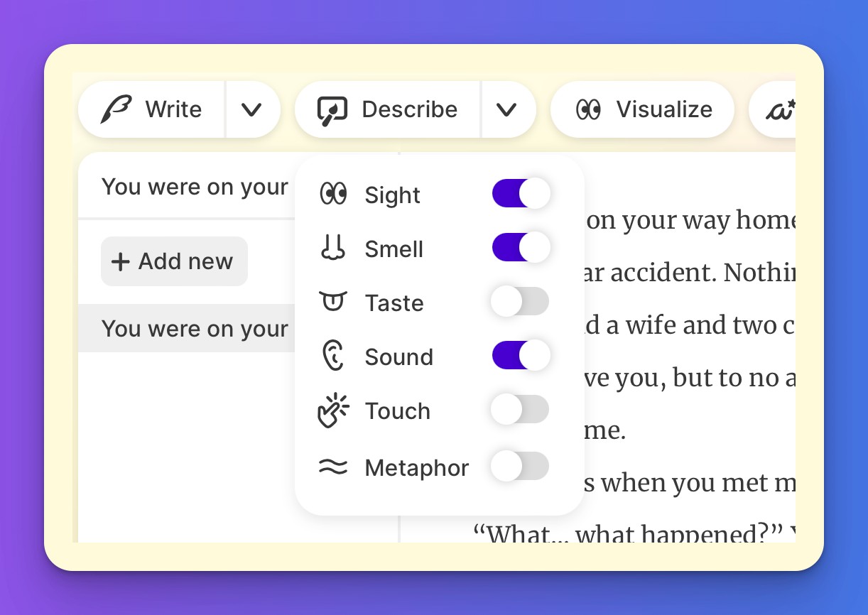Screen dimensions: 868x615
Task: Click the nose icon beside Smell
Action: (332, 249)
